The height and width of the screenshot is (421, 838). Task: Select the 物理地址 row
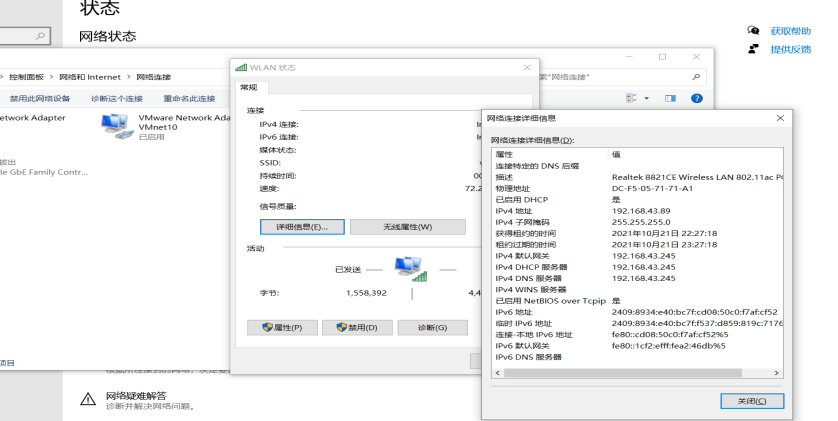(638, 188)
